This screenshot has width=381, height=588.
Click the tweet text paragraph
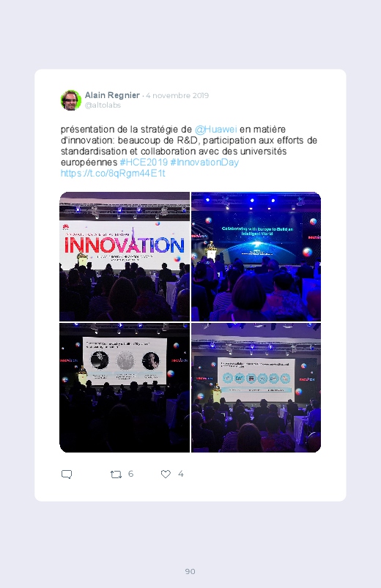click(x=189, y=151)
